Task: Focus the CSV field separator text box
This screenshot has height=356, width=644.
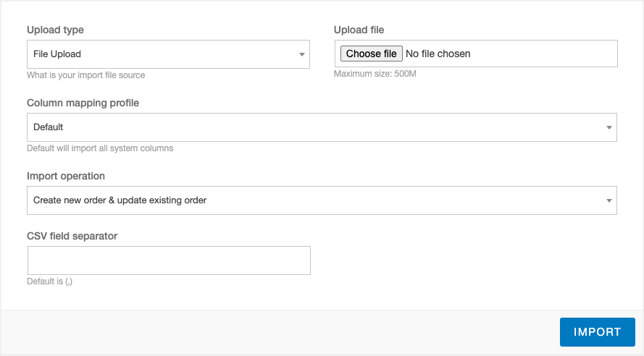Action: 169,260
